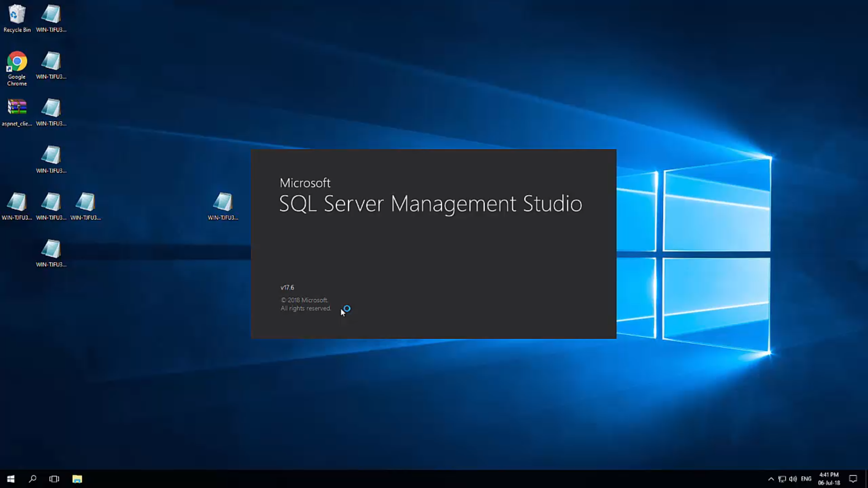Open File Explorer from the taskbar
The width and height of the screenshot is (868, 488).
(77, 479)
